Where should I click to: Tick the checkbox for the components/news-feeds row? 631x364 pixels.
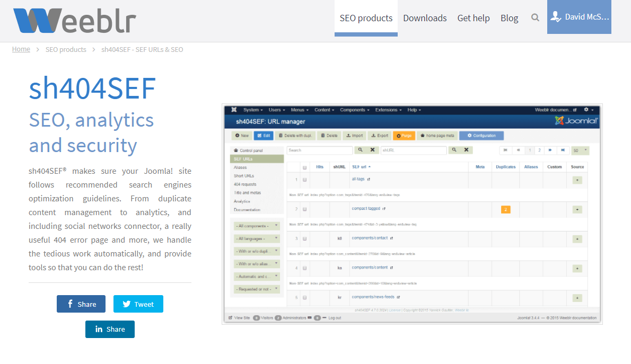pyautogui.click(x=305, y=298)
